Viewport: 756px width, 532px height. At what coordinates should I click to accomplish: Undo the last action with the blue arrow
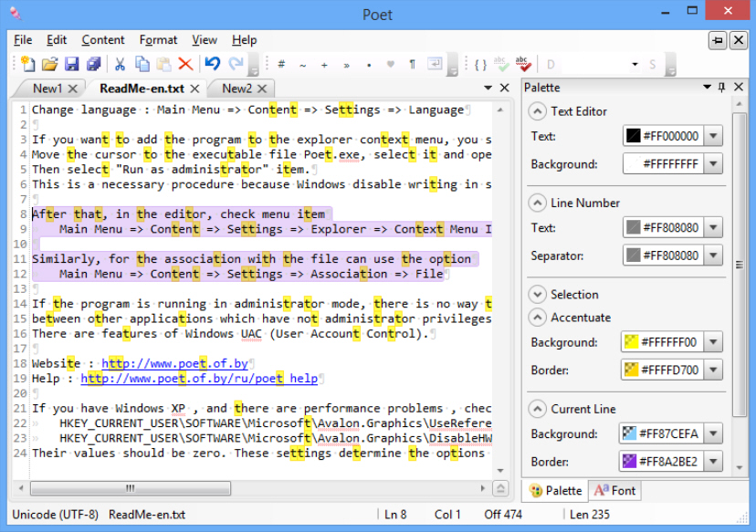[x=212, y=64]
